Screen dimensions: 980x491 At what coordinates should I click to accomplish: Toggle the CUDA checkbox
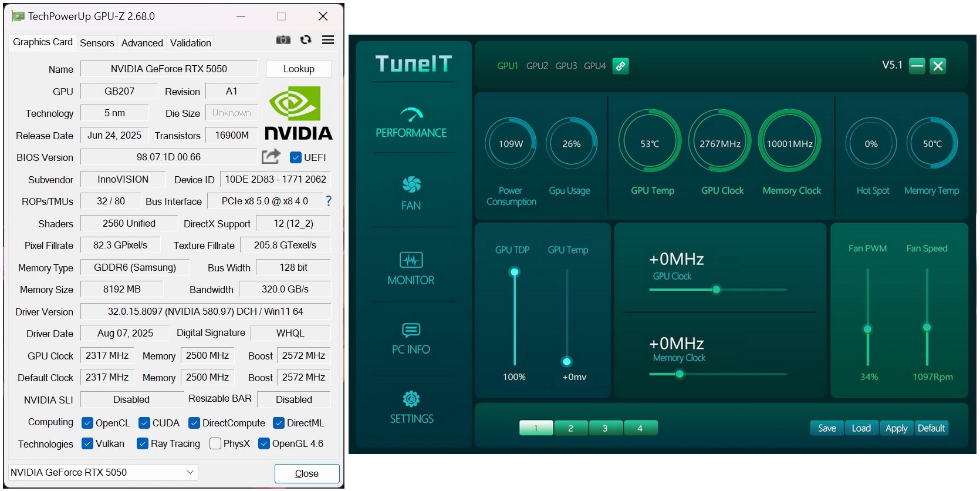[144, 423]
